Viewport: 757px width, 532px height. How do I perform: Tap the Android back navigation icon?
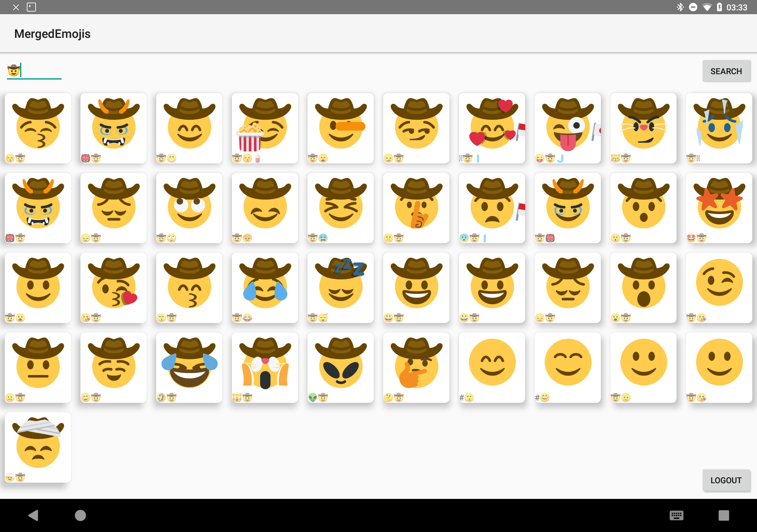pyautogui.click(x=33, y=515)
